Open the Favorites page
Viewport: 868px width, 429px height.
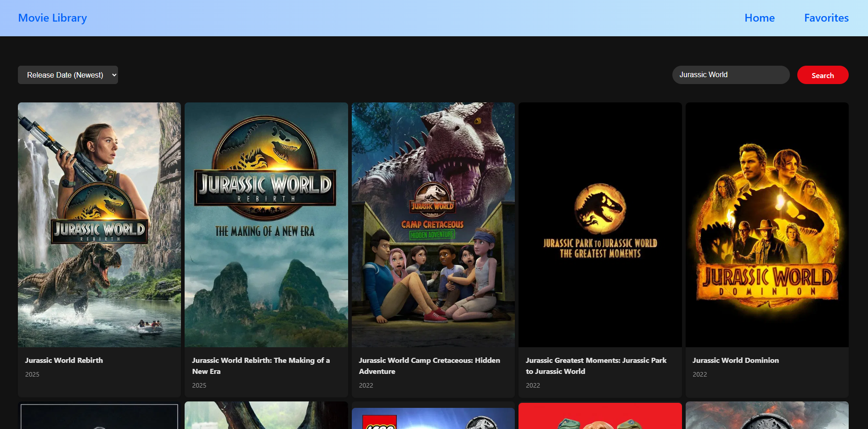coord(826,18)
